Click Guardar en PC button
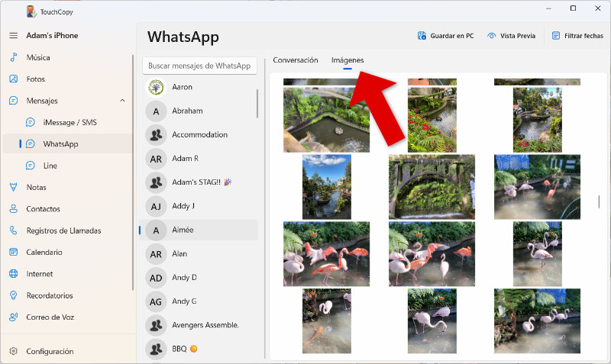 446,36
